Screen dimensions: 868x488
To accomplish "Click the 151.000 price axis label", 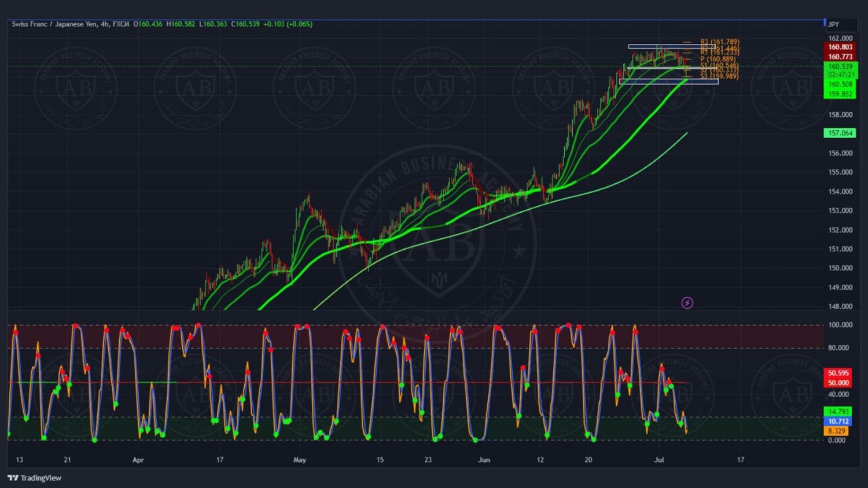I will coord(840,249).
